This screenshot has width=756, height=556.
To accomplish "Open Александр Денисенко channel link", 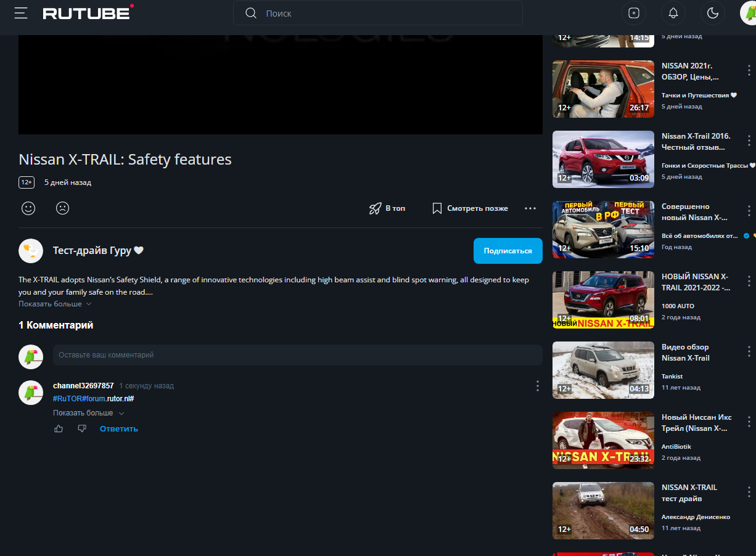I will [696, 517].
